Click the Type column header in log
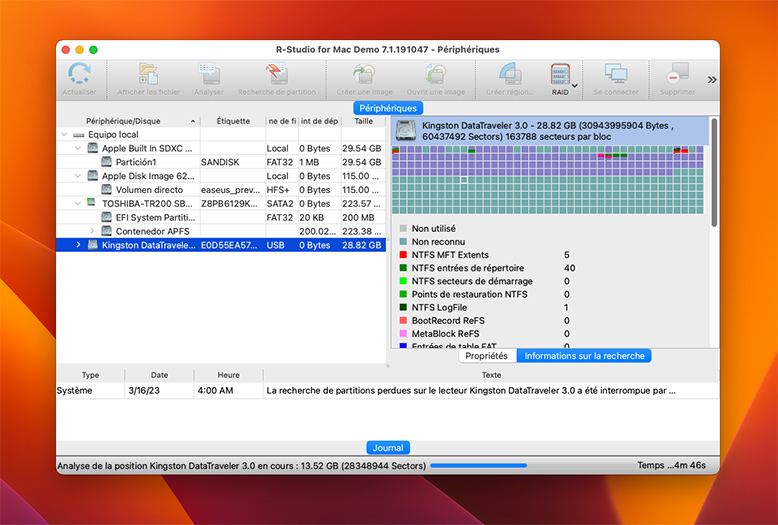This screenshot has height=525, width=778. pyautogui.click(x=90, y=375)
